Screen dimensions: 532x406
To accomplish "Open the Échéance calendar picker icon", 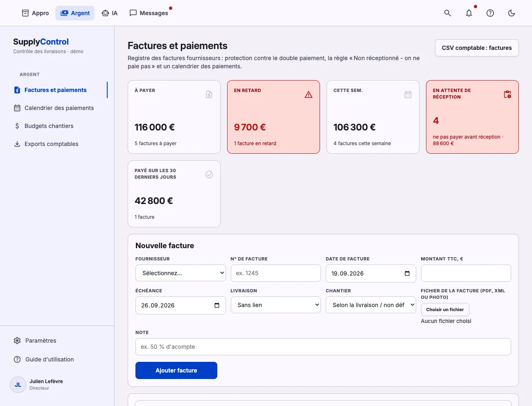I will tap(217, 305).
